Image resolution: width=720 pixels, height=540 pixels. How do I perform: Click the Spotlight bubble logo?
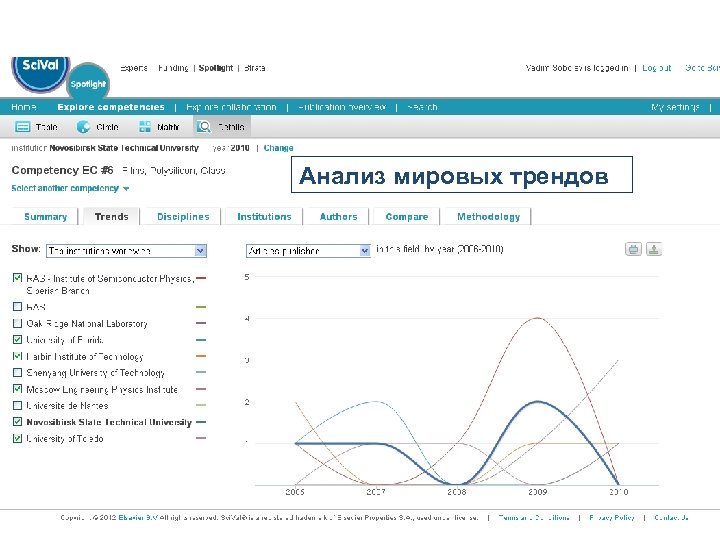pyautogui.click(x=88, y=83)
